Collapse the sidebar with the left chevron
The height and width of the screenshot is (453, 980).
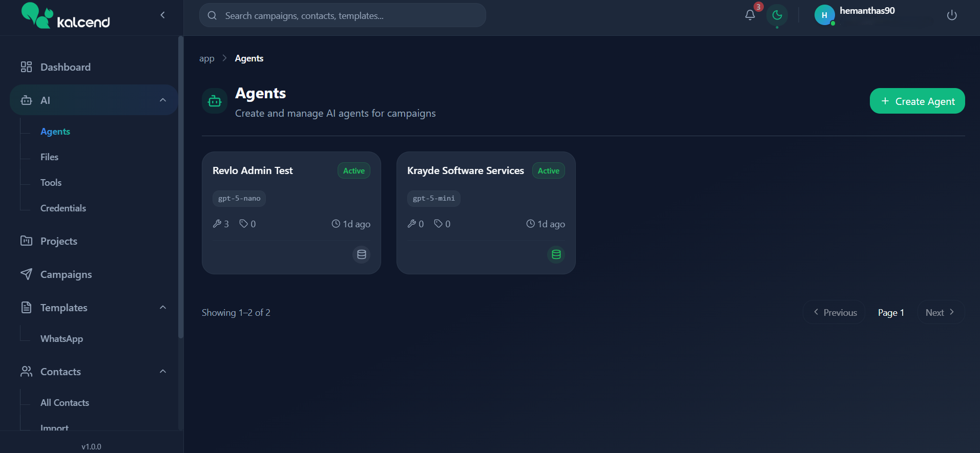(162, 15)
